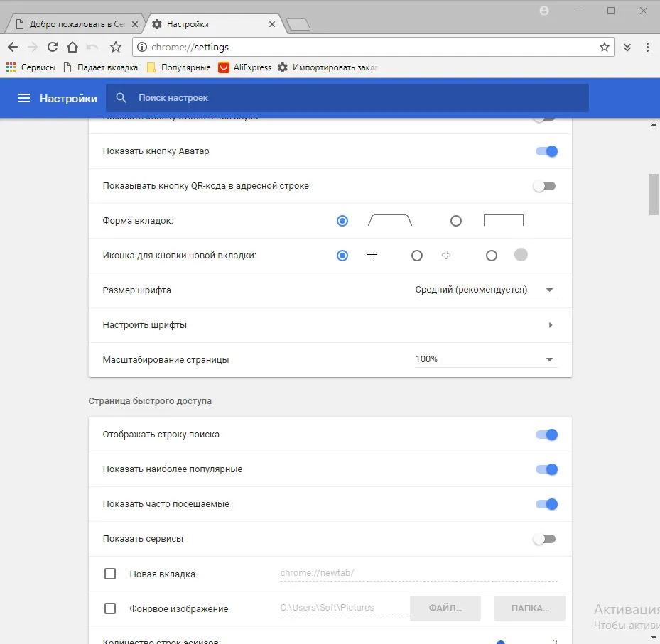The image size is (660, 644).
Task: Open the AliExpress bookmark
Action: (x=244, y=67)
